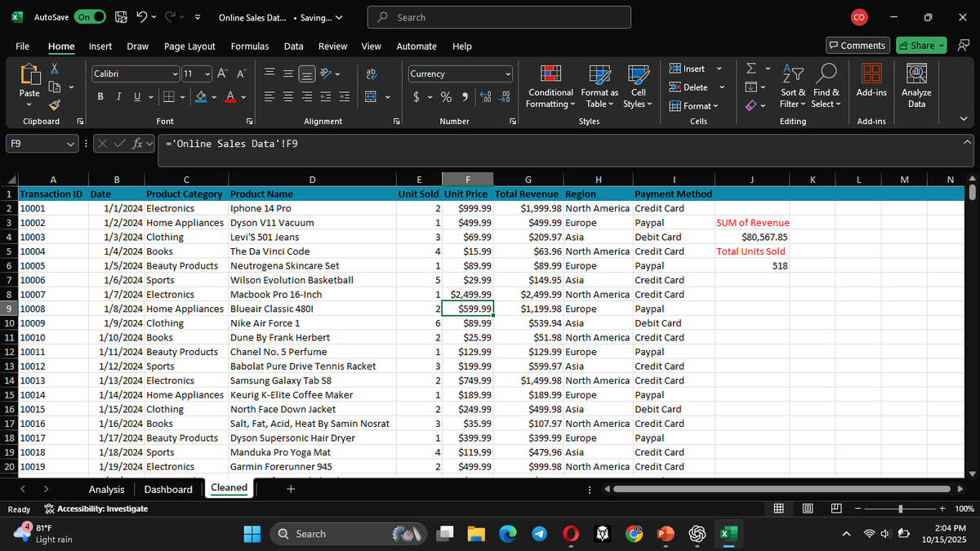This screenshot has width=980, height=551.
Task: Apply Comma Style format
Action: click(464, 97)
